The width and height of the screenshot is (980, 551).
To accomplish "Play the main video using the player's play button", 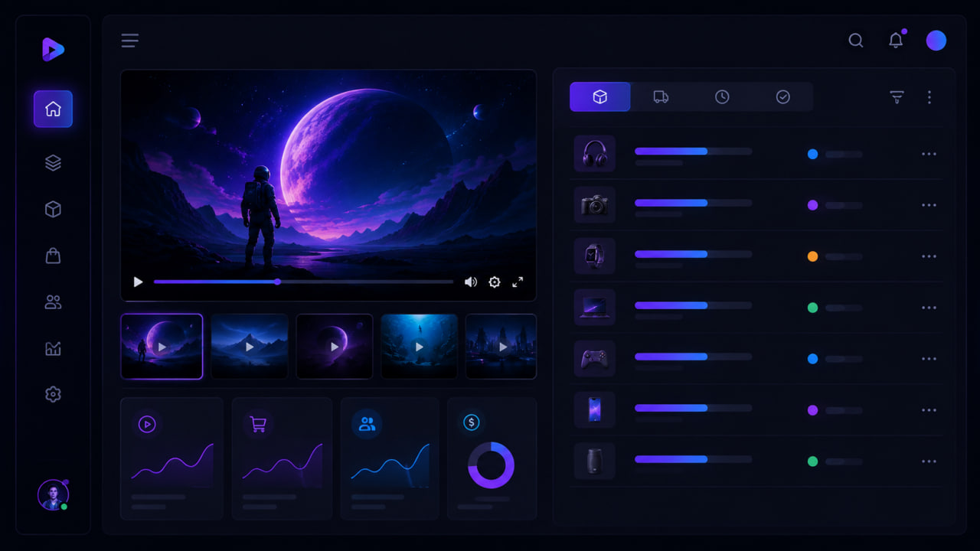I will click(x=139, y=282).
